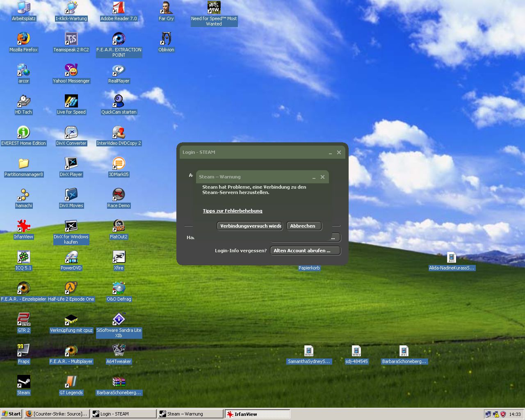Screen dimensions: 525x420
Task: Select the Partitionsmanager8 folder
Action: tap(23, 167)
